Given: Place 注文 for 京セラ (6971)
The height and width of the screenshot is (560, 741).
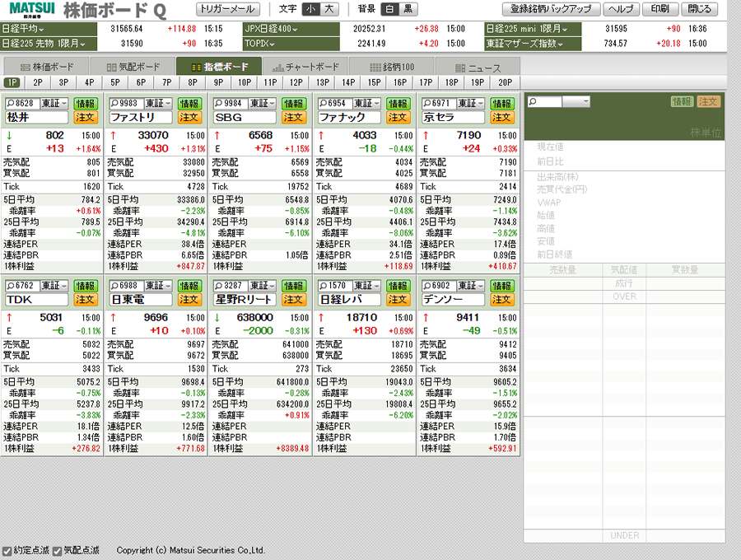Looking at the screenshot, I should point(501,117).
